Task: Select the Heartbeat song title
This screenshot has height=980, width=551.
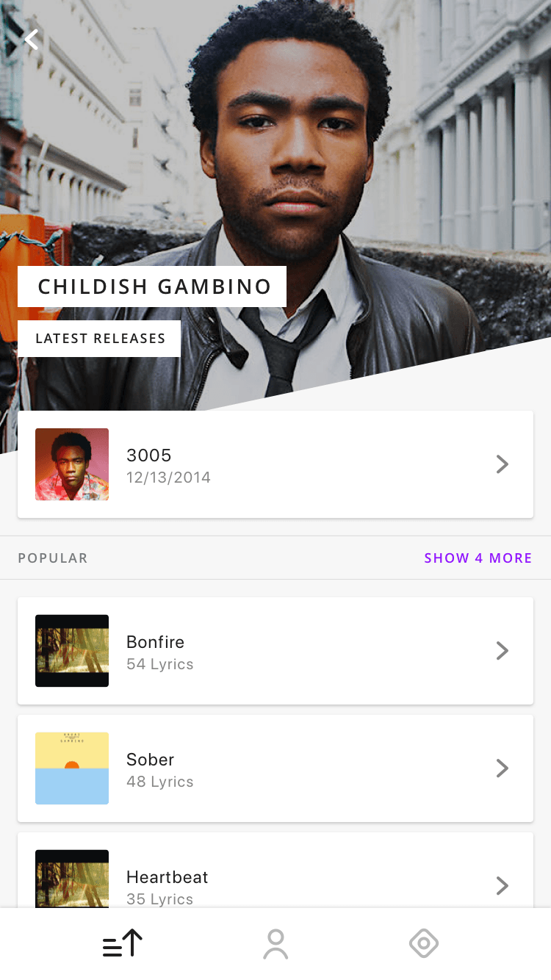Action: 167,877
